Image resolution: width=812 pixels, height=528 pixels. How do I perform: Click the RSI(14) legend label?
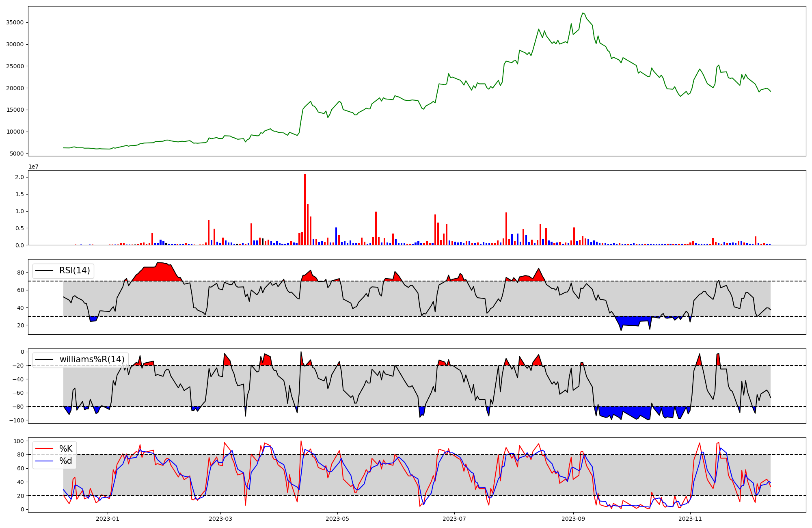(x=74, y=270)
